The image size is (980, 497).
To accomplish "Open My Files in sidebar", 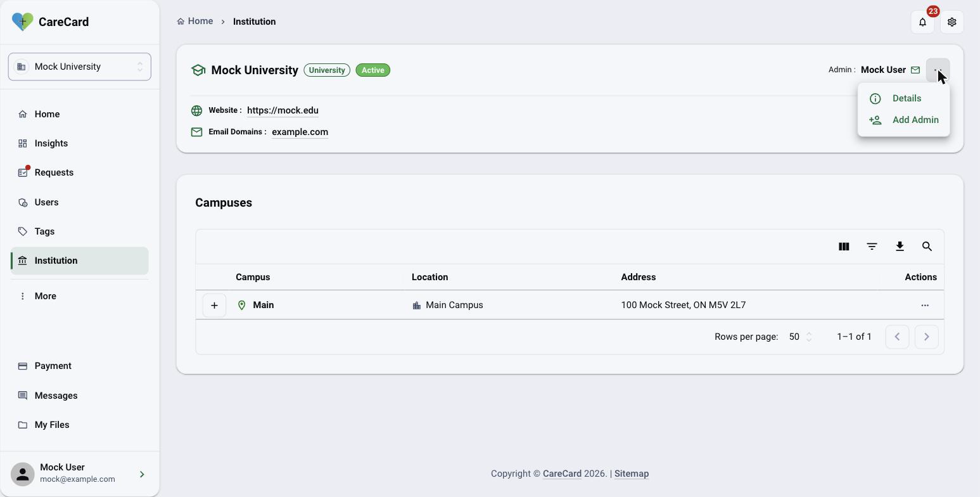I will pyautogui.click(x=80, y=425).
